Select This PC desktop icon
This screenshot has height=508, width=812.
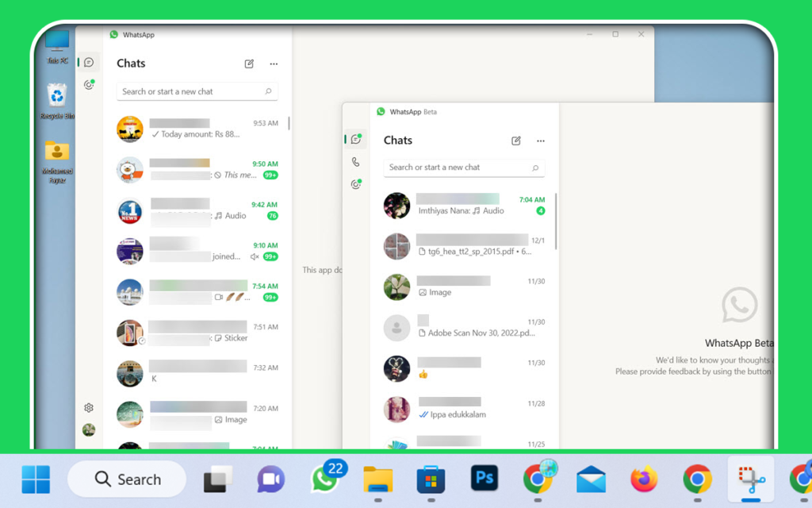coord(57,47)
